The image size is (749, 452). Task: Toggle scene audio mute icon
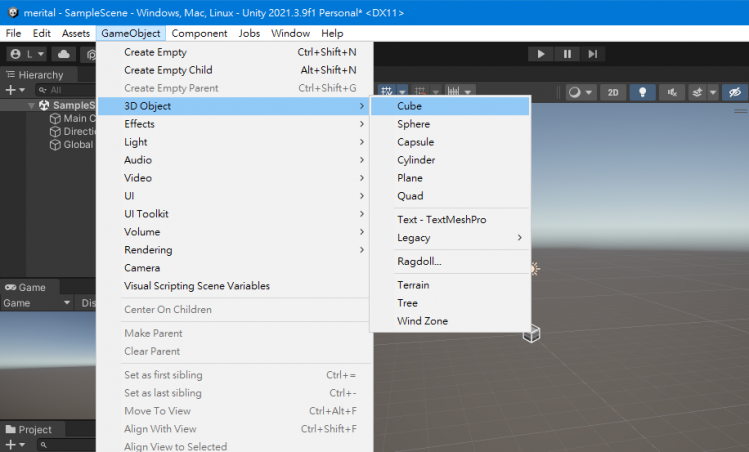pyautogui.click(x=672, y=92)
